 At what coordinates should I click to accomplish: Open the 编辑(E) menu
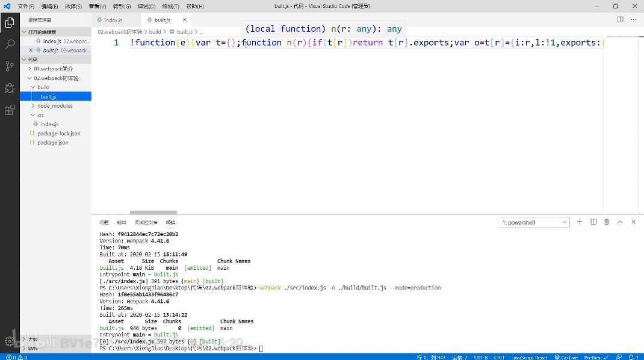click(50, 6)
